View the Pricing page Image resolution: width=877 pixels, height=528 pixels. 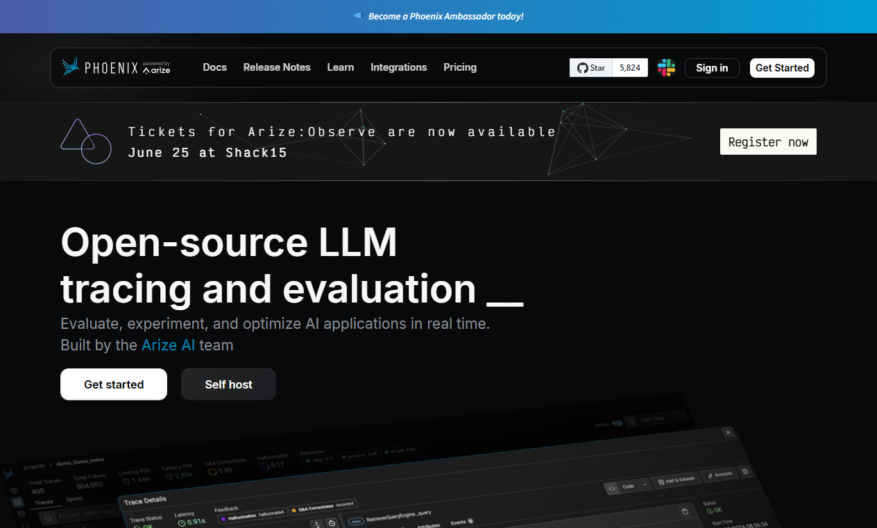tap(460, 67)
